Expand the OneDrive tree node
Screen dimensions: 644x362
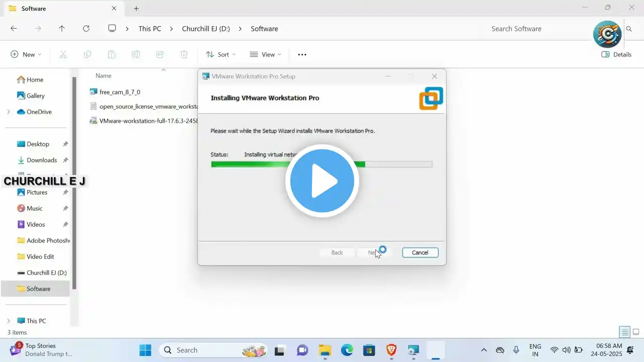[x=9, y=112]
